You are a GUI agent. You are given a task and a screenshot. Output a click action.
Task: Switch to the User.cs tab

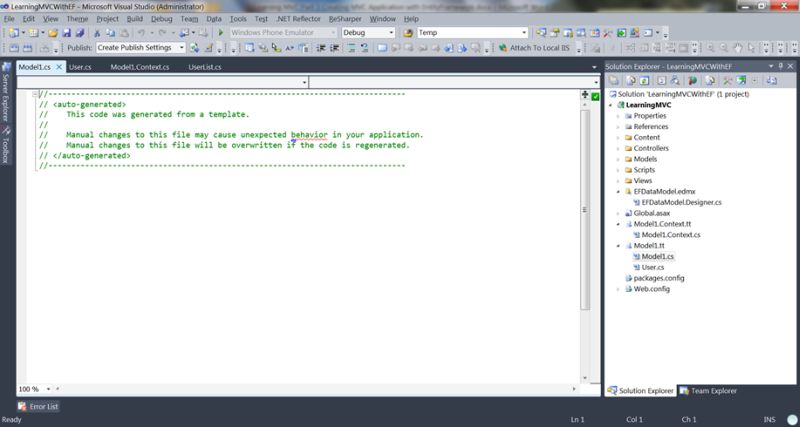[x=80, y=67]
